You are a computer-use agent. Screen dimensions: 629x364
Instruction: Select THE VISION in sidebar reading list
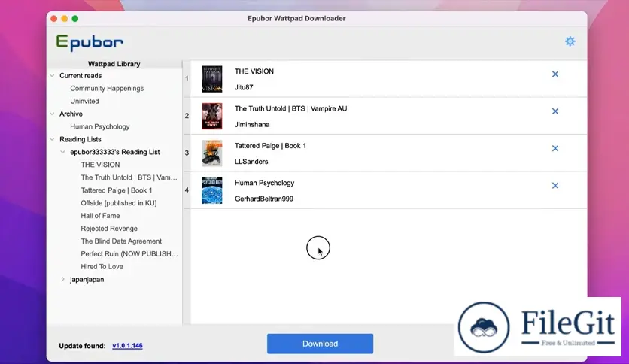click(100, 165)
